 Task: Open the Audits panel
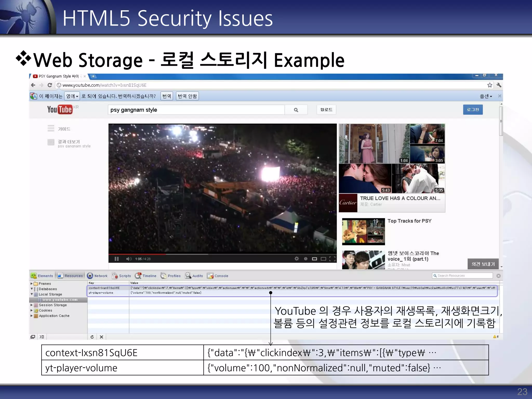coord(194,276)
